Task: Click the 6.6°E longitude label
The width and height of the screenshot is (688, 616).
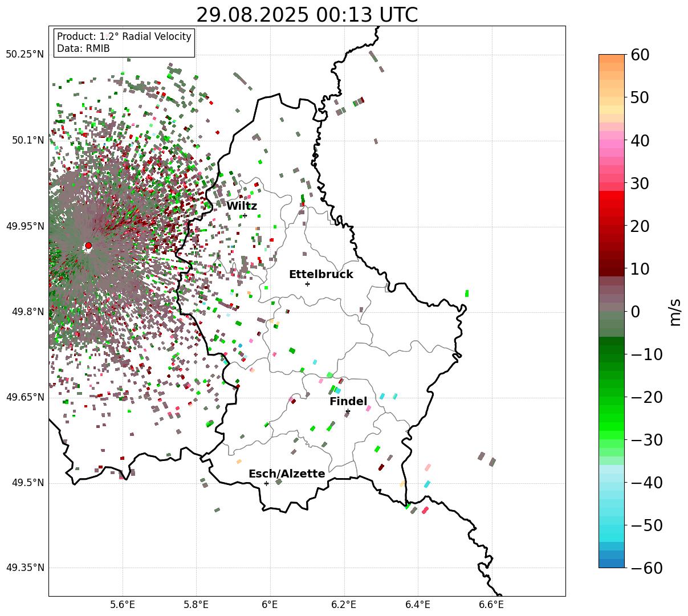Action: (x=491, y=605)
